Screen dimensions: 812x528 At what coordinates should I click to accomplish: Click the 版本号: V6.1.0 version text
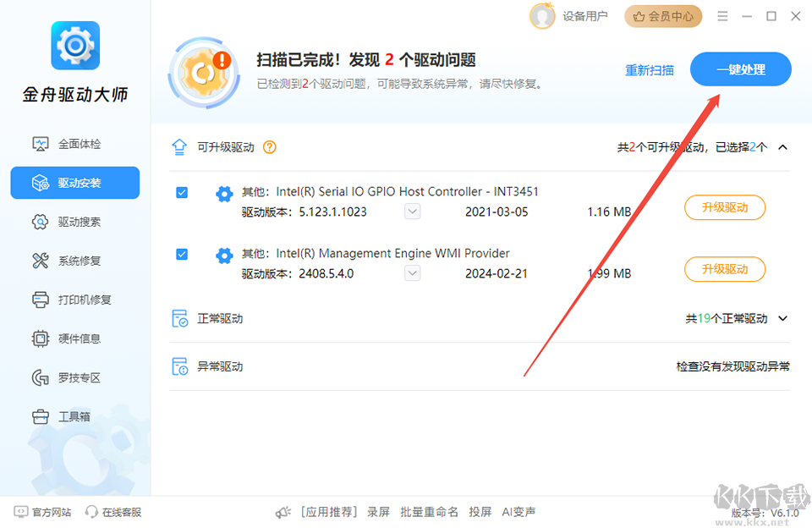tap(765, 513)
